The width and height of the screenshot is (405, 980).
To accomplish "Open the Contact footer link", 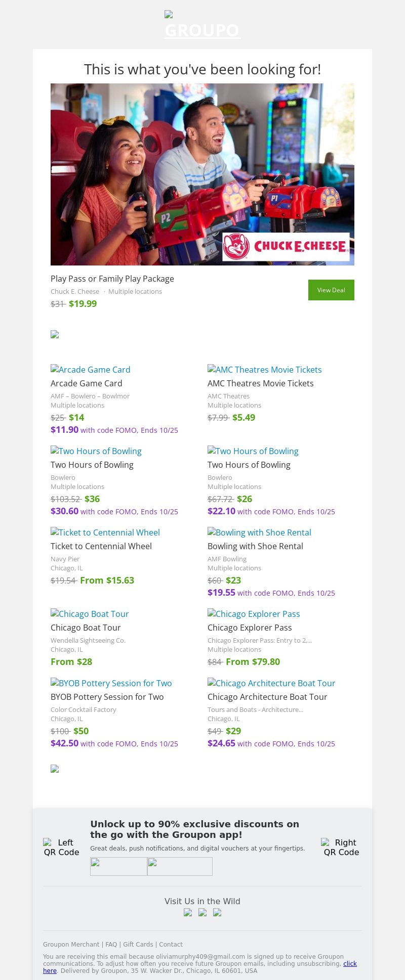I will pyautogui.click(x=171, y=944).
